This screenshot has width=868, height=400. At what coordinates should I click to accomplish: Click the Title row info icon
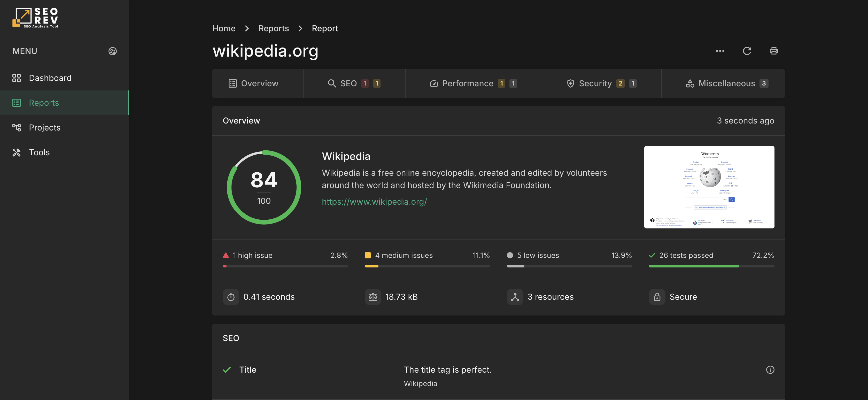(x=770, y=370)
